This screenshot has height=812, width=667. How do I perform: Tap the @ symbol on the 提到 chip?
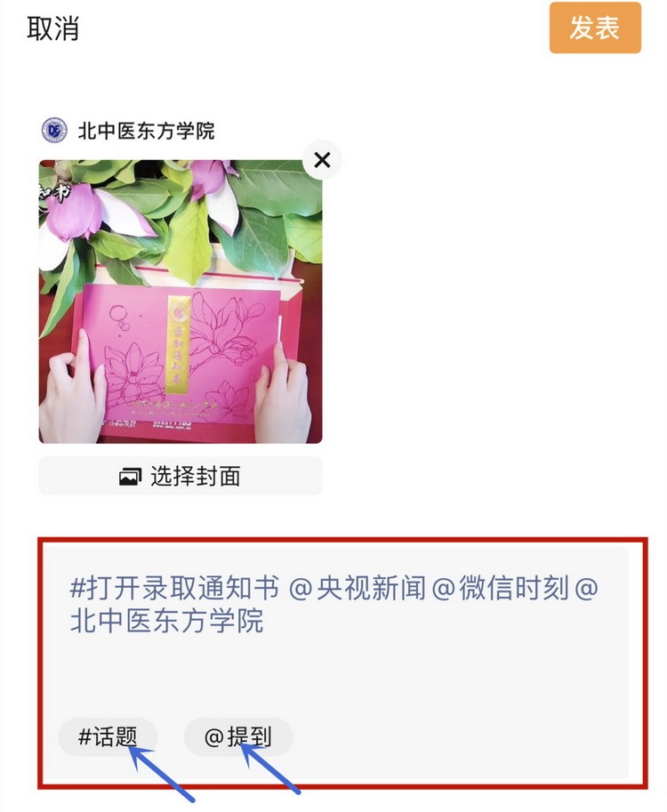213,737
